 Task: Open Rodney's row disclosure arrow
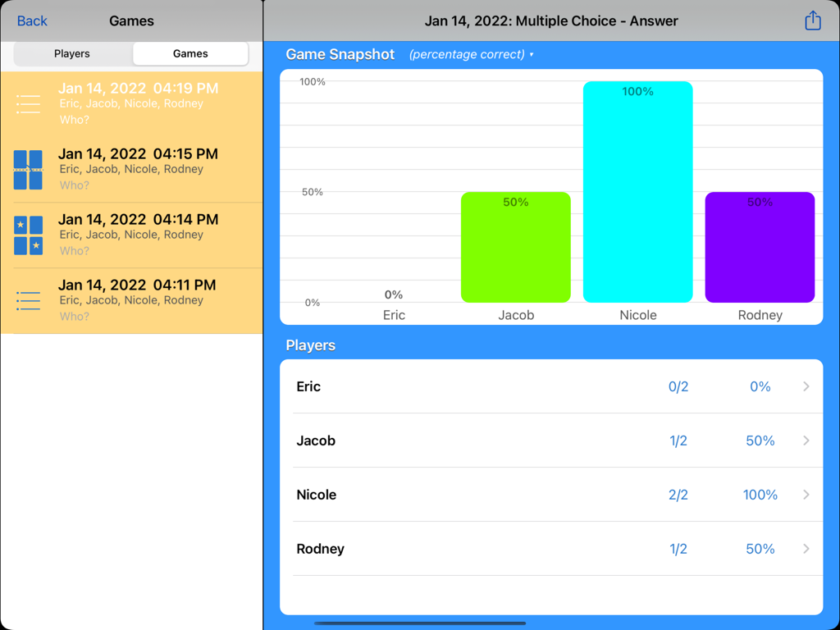pyautogui.click(x=806, y=549)
